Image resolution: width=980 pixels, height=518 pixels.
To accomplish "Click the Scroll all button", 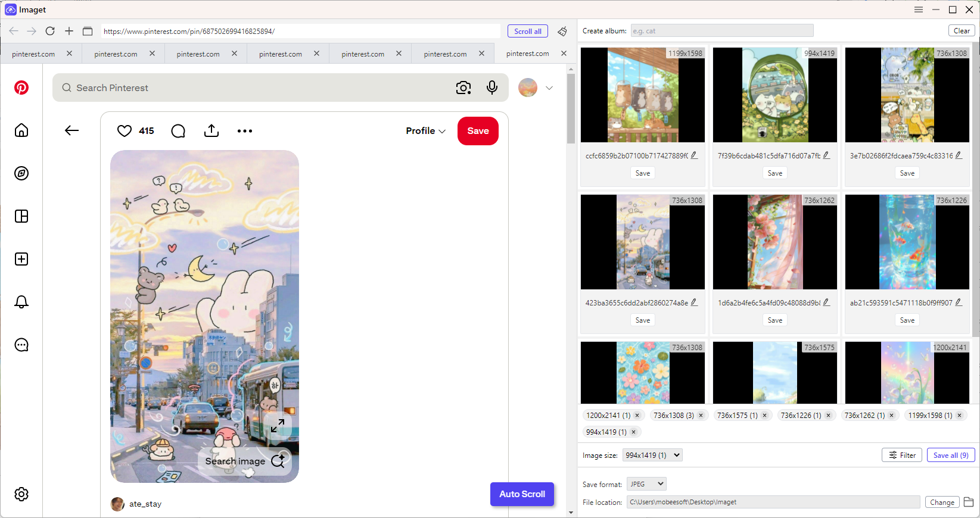I will pos(528,31).
